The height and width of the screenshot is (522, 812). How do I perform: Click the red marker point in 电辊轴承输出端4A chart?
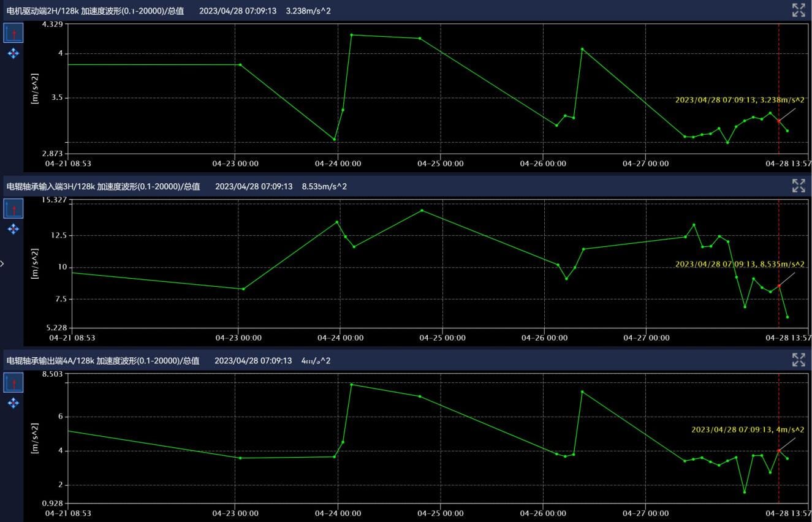(x=779, y=450)
